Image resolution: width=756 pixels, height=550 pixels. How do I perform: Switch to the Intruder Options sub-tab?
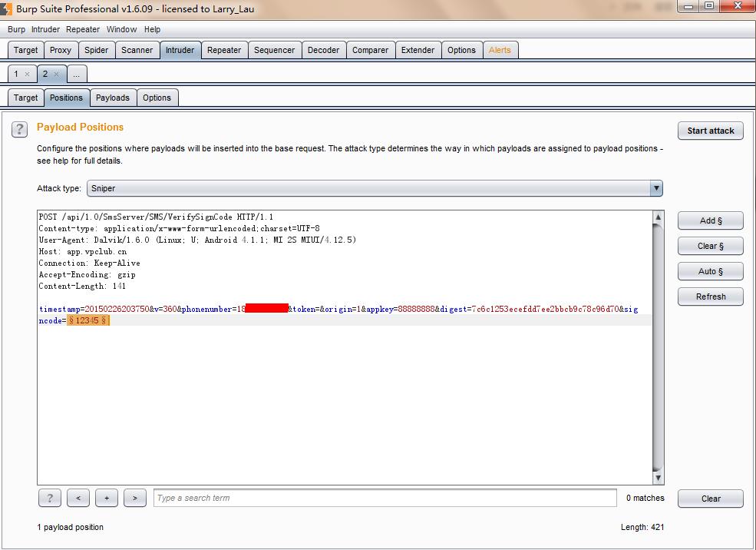157,98
